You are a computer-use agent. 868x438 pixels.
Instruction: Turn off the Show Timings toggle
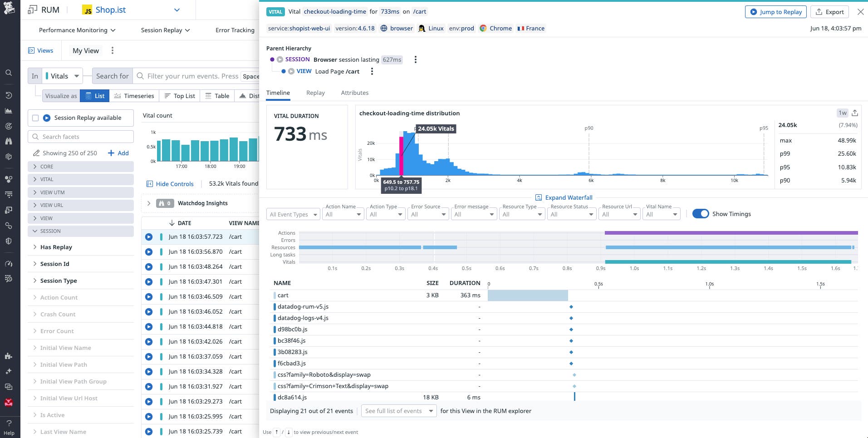(x=701, y=213)
